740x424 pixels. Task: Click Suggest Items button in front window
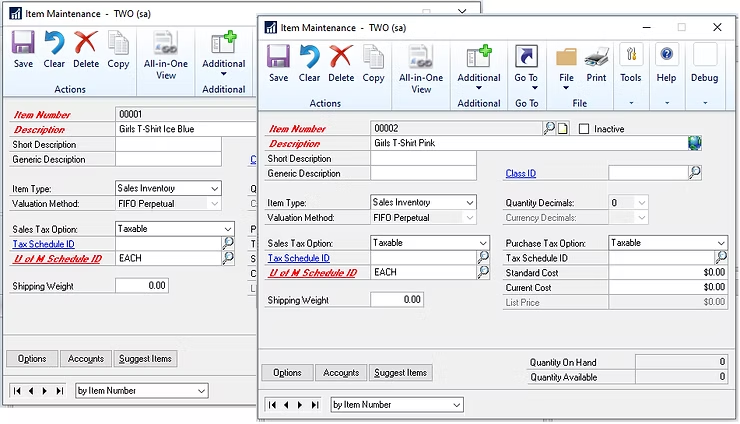tap(401, 373)
